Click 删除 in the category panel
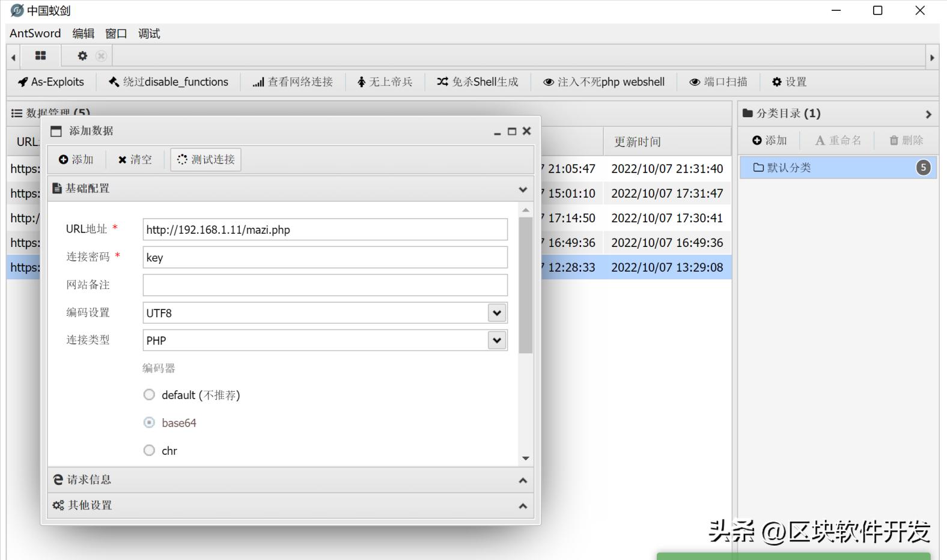The image size is (947, 560). (x=906, y=140)
